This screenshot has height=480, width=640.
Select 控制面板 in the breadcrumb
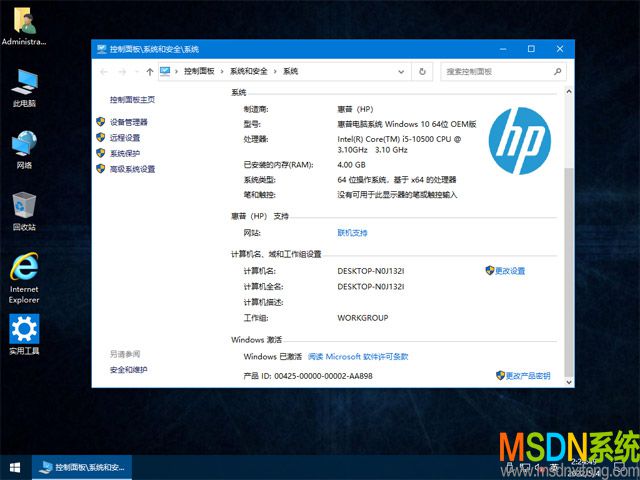199,71
